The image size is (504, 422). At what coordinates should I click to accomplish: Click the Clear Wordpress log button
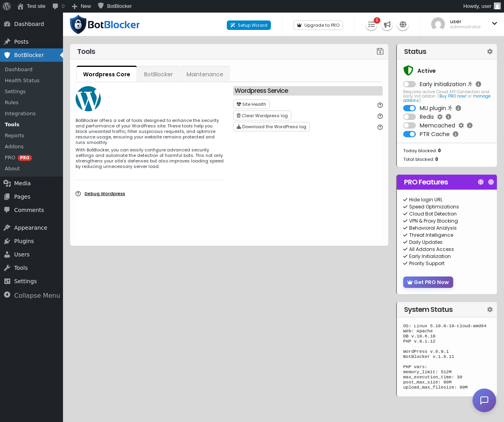(x=262, y=116)
